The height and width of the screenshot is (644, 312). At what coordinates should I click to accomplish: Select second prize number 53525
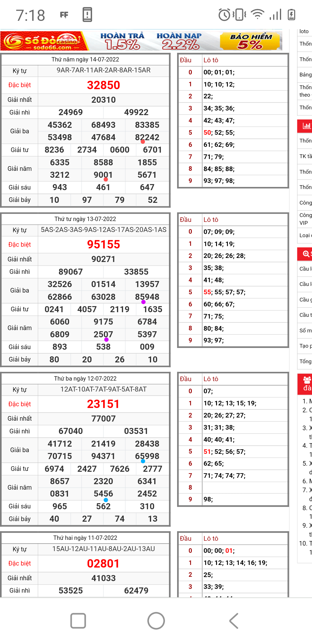click(71, 591)
